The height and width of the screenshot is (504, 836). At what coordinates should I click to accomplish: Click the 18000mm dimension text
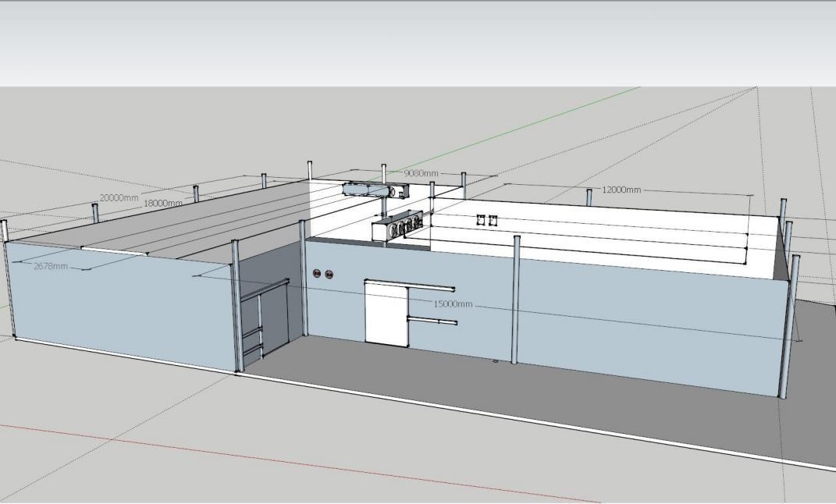click(162, 204)
